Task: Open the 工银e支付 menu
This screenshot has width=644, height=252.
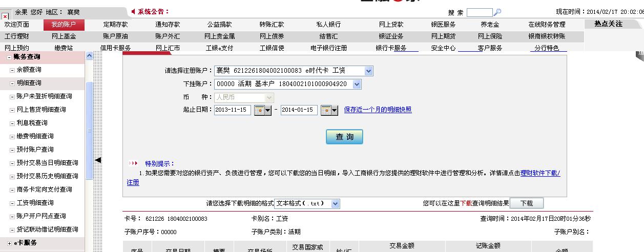Action: pyautogui.click(x=219, y=48)
